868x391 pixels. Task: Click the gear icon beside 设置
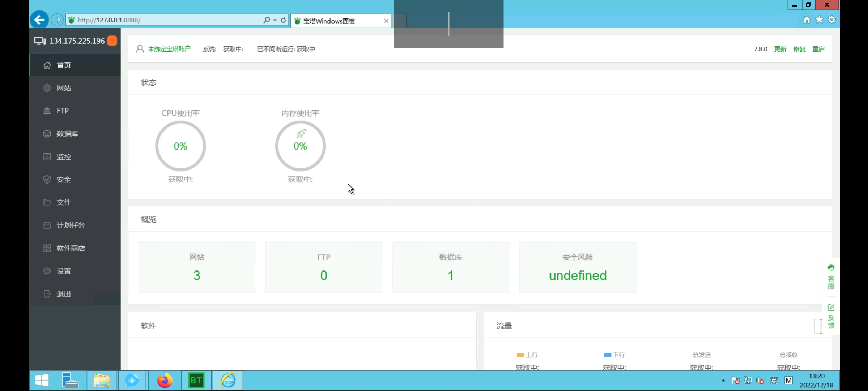pyautogui.click(x=47, y=271)
